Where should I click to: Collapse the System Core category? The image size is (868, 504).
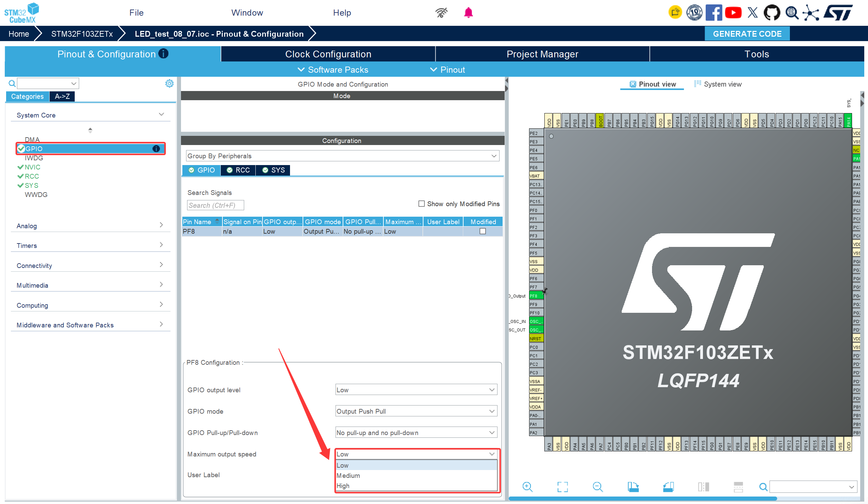pos(161,114)
